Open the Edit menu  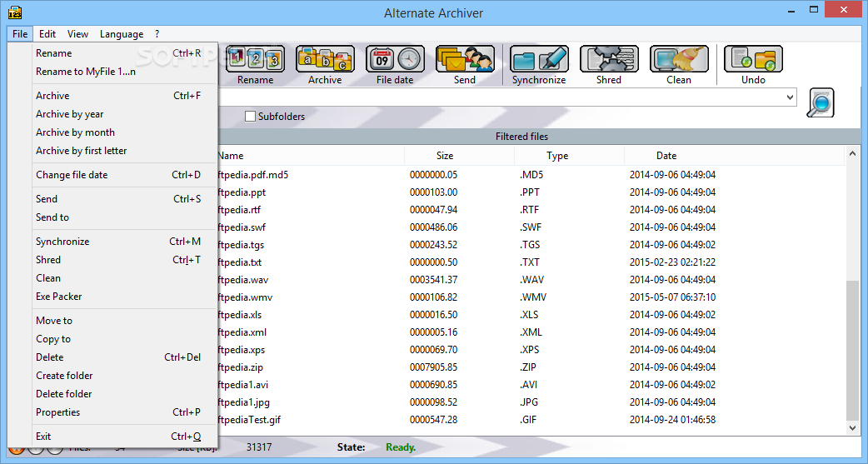[x=47, y=34]
